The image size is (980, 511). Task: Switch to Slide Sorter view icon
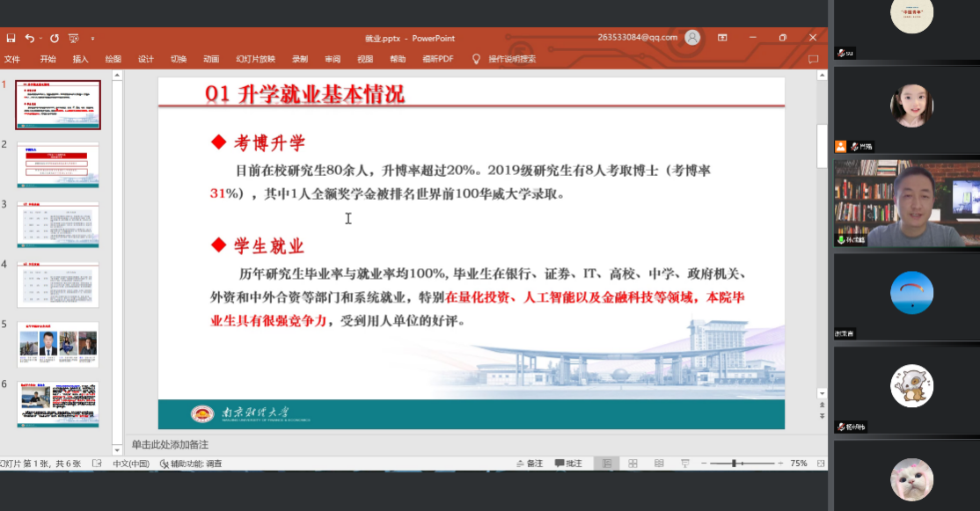(633, 464)
